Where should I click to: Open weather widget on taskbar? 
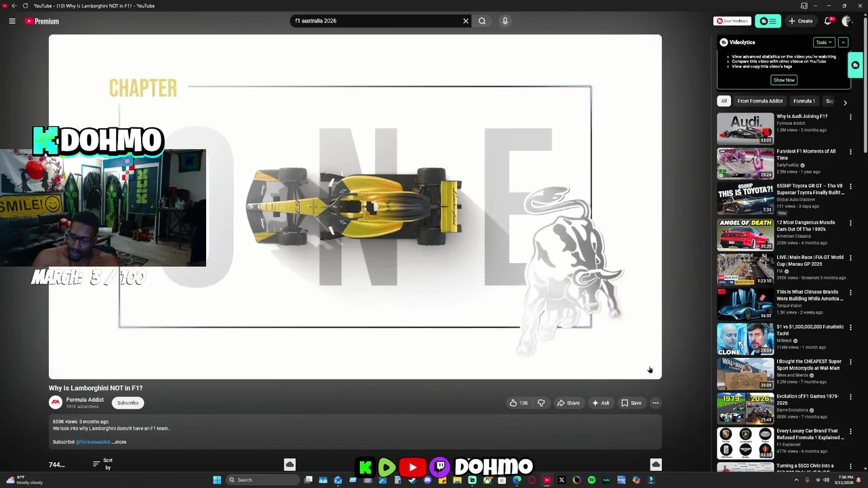(26, 480)
